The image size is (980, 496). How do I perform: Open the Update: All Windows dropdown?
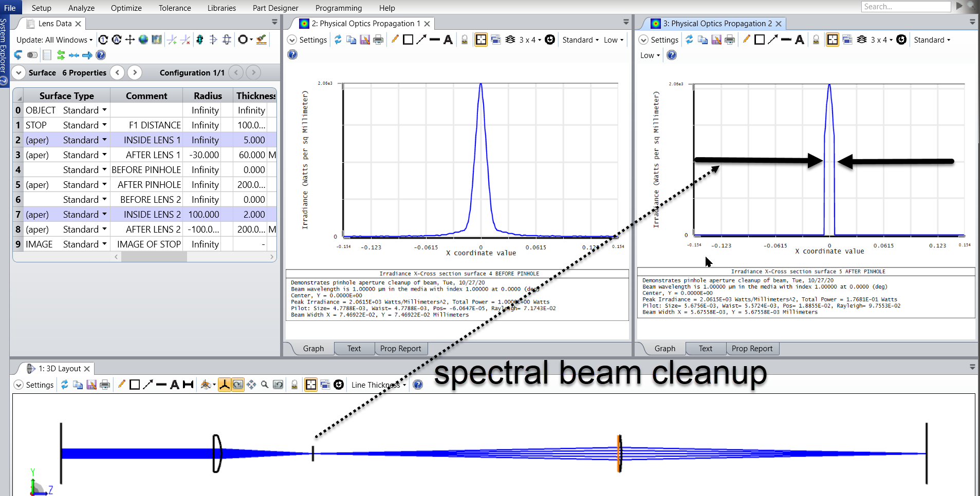click(54, 40)
